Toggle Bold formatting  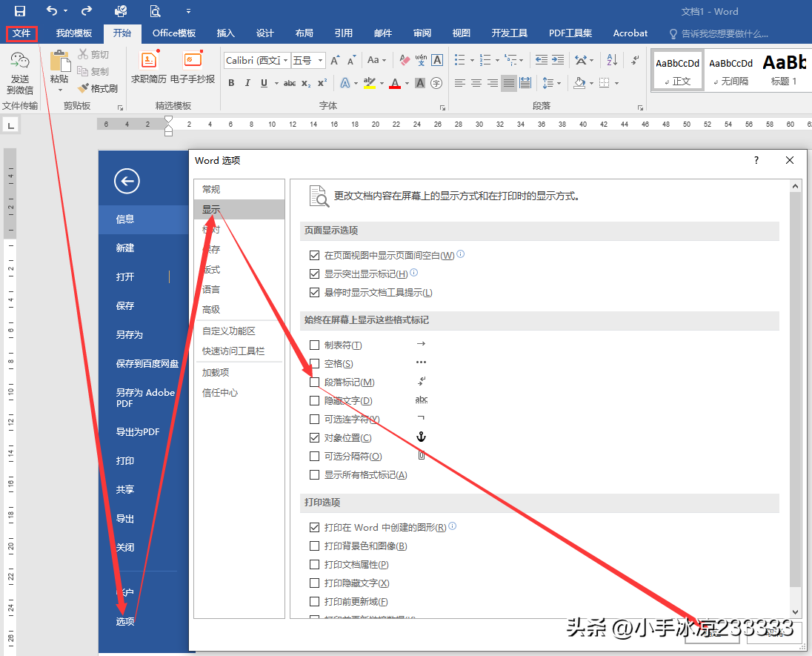[x=231, y=83]
